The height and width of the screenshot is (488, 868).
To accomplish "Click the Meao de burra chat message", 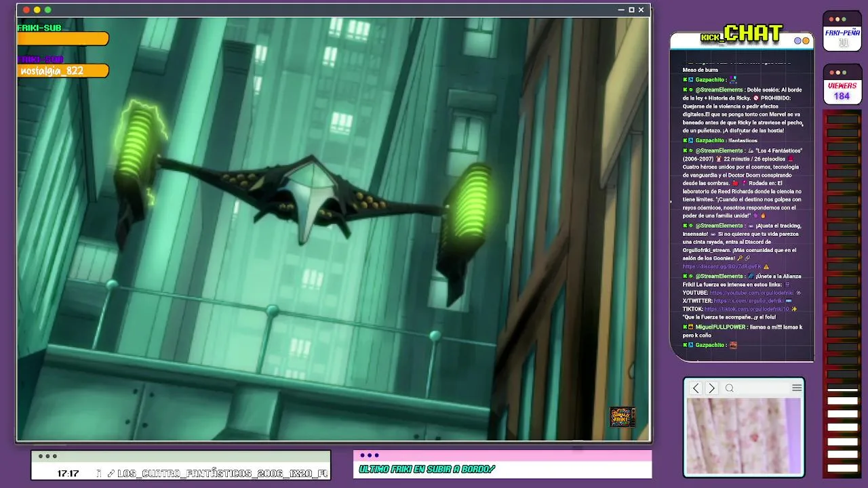I will click(x=700, y=70).
